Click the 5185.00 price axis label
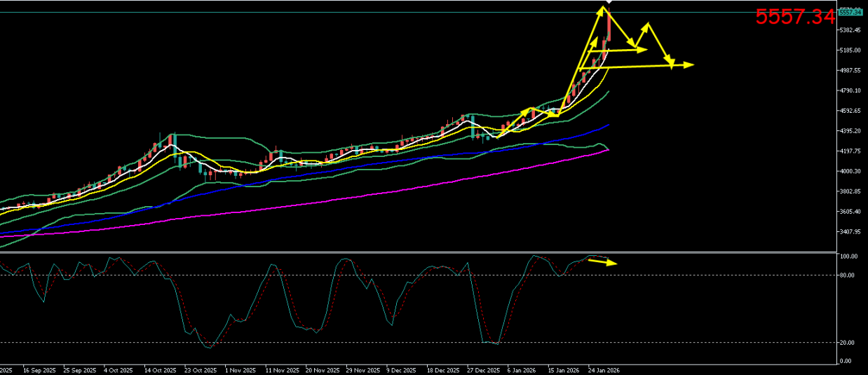This screenshot has width=868, height=375. [x=850, y=50]
